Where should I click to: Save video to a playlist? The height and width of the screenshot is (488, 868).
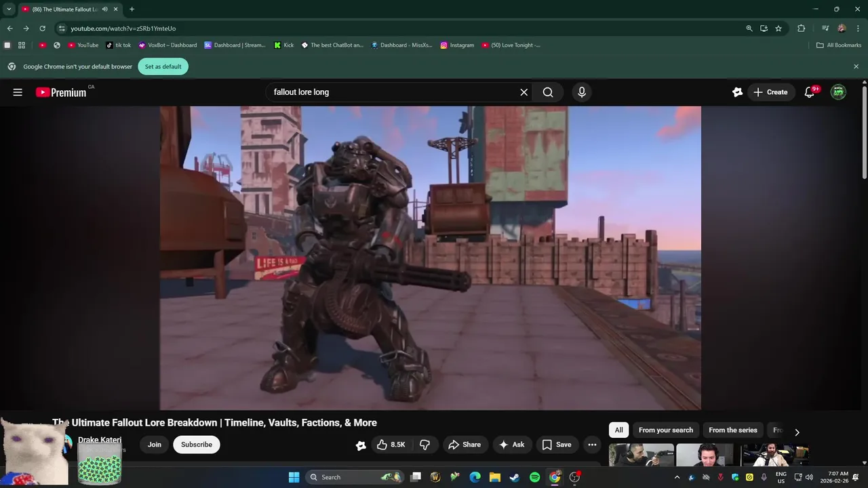coord(557,445)
